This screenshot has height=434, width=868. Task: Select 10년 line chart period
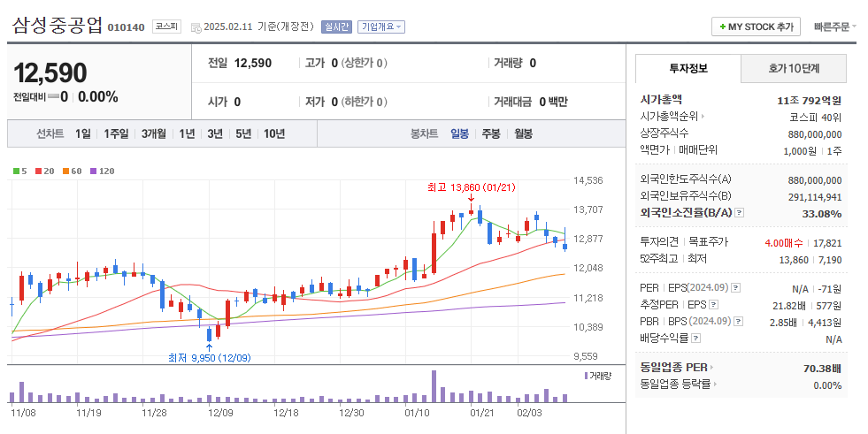point(274,133)
